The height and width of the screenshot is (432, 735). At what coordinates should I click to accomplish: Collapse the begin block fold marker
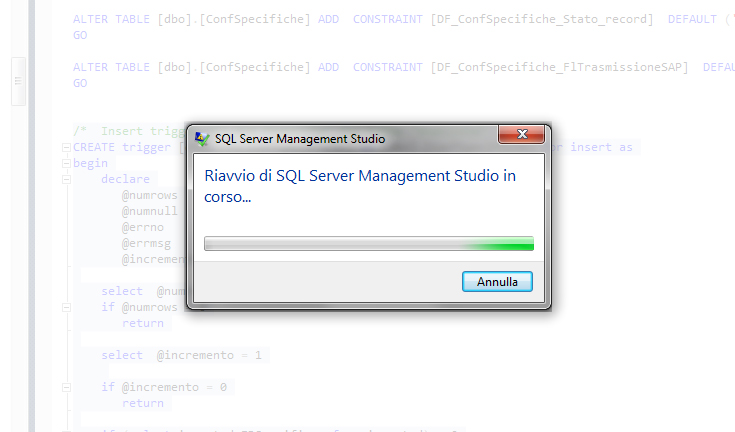coord(66,163)
